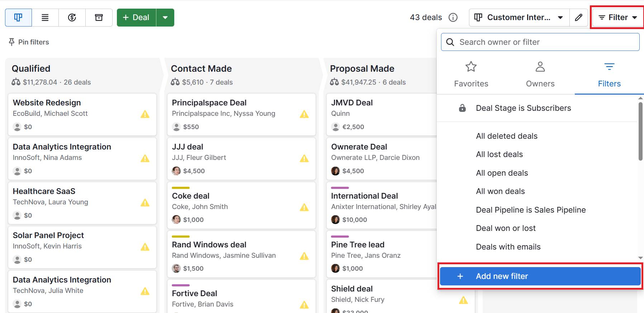This screenshot has height=313, width=644.
Task: Click warning icon on InnoSoft Nina Adams deal
Action: coord(145,158)
